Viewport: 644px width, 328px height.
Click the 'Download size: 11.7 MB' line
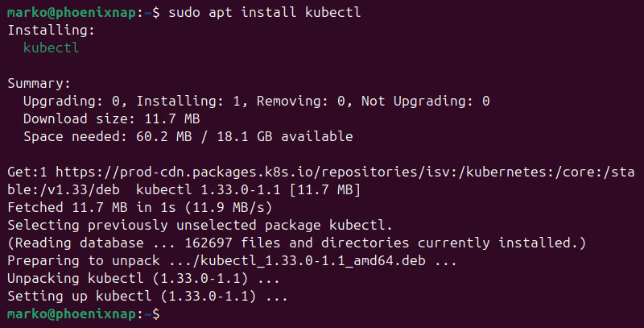coord(112,119)
